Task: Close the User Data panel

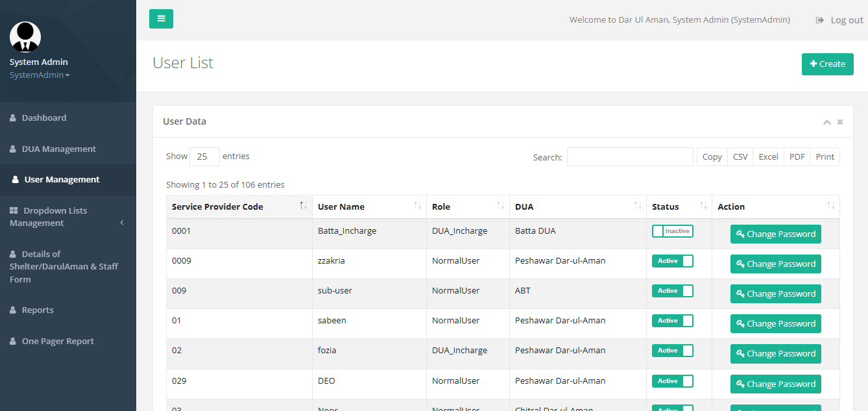Action: click(840, 122)
